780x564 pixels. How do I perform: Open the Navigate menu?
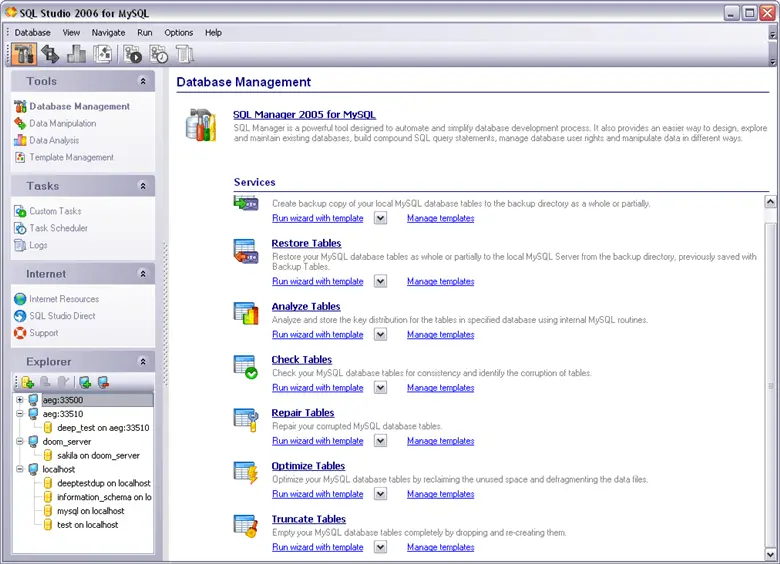point(108,33)
